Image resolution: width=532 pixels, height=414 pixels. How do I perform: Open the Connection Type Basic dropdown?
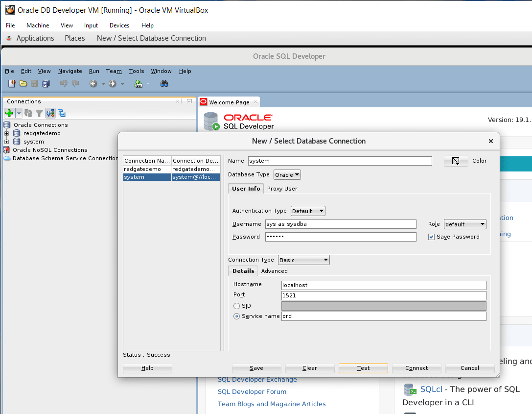303,260
